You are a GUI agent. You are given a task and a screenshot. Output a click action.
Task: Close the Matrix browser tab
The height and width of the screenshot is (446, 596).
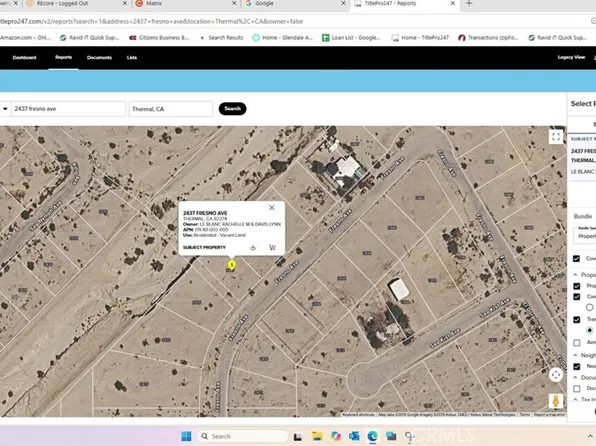click(x=234, y=3)
